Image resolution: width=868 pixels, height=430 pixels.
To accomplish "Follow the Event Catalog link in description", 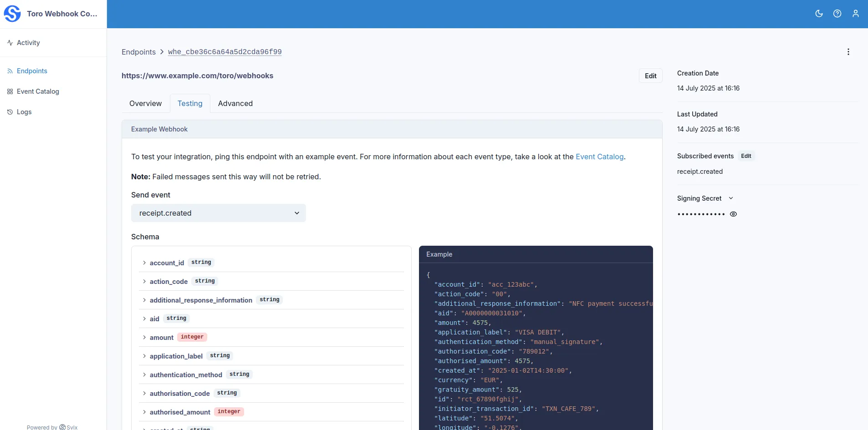I will 600,157.
